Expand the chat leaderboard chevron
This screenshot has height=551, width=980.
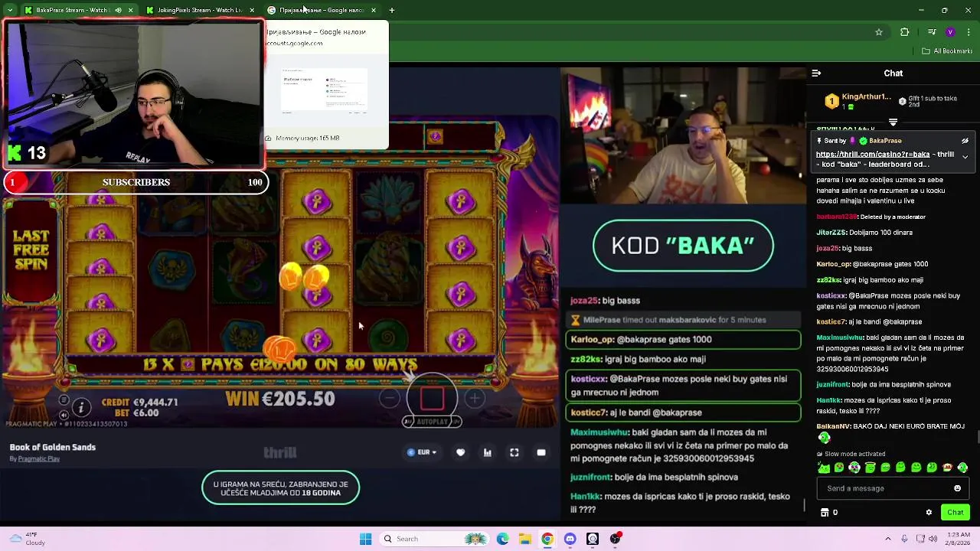tap(893, 122)
